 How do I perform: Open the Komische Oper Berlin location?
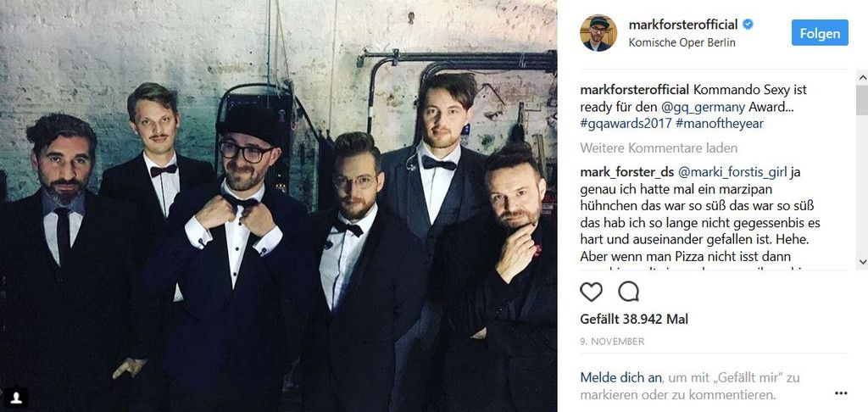[x=682, y=42]
